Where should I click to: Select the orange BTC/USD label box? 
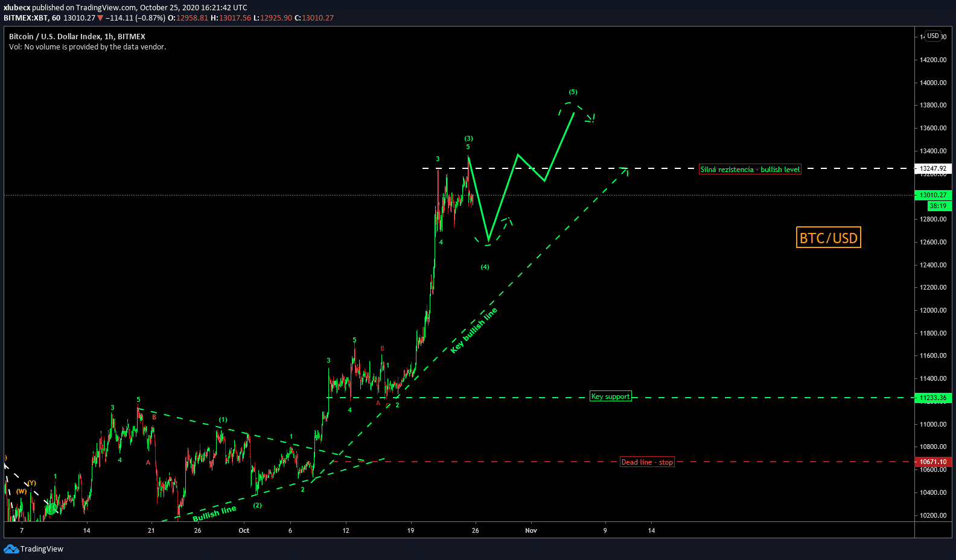[x=828, y=238]
